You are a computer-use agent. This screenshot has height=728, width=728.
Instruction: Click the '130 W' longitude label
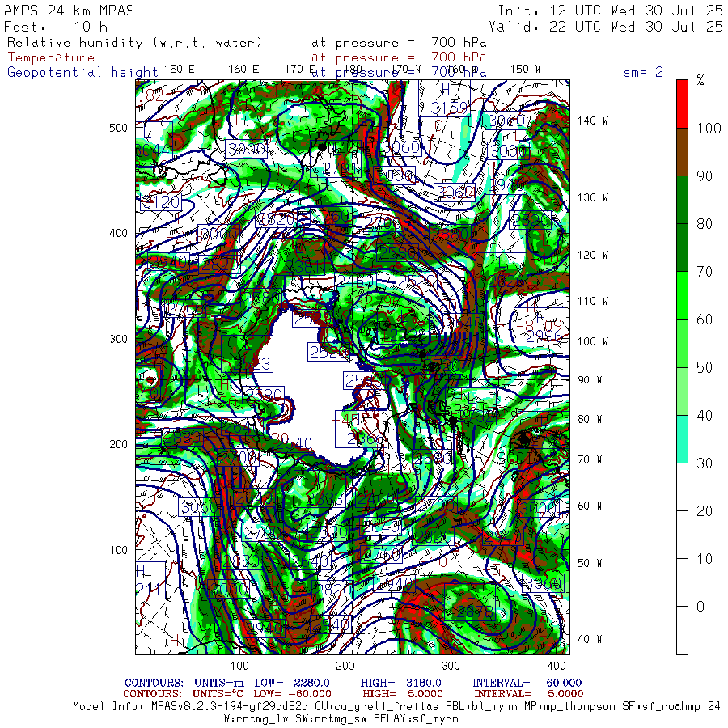[x=593, y=198]
